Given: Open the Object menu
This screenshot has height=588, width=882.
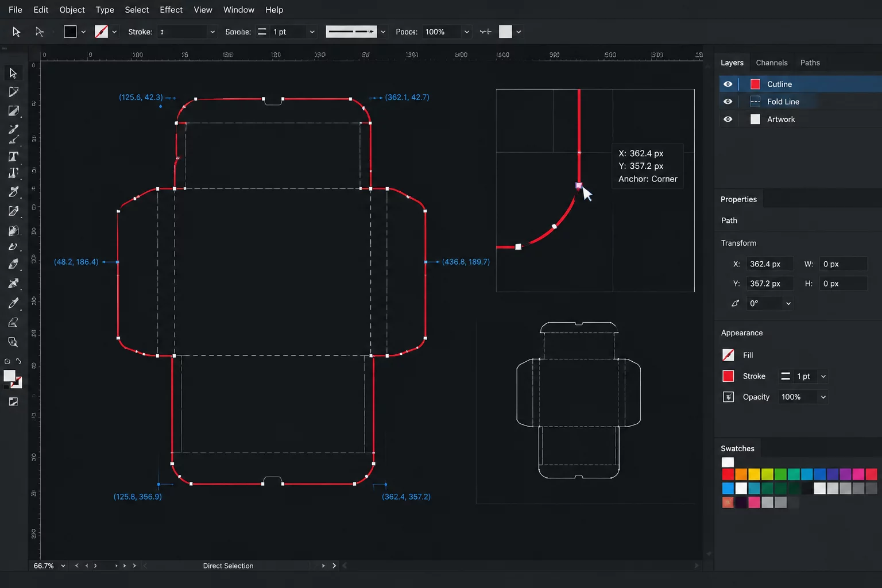Looking at the screenshot, I should (72, 10).
